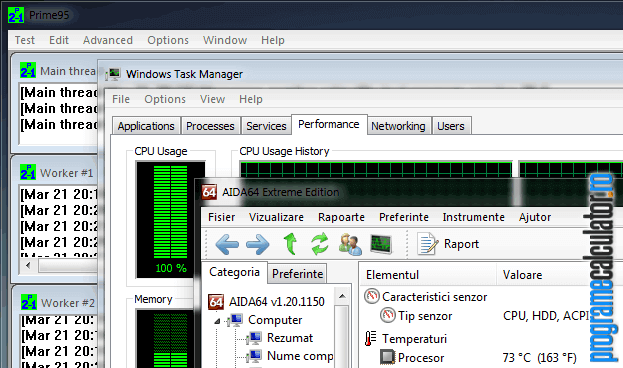Screen dimensions: 623x368
Task: Click the Caracteristici senzor gauge icon
Action: (372, 296)
